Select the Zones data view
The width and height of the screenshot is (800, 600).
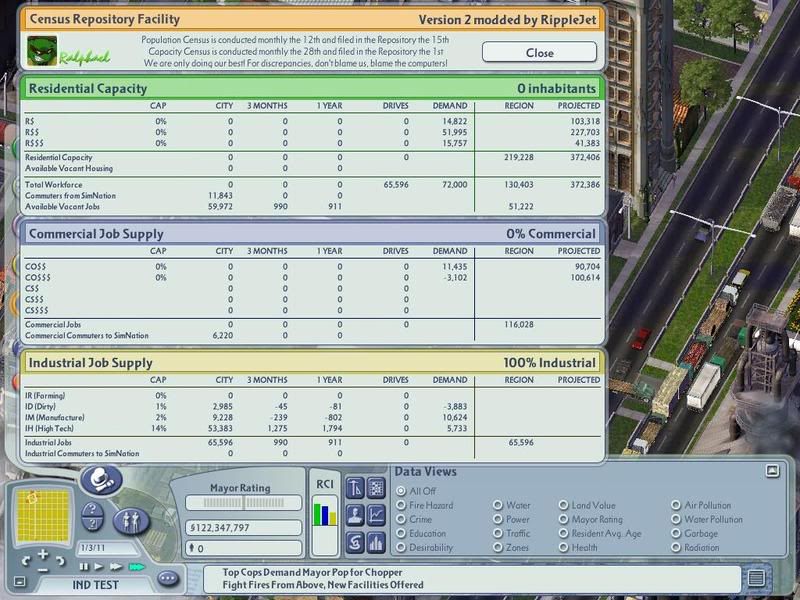click(497, 547)
